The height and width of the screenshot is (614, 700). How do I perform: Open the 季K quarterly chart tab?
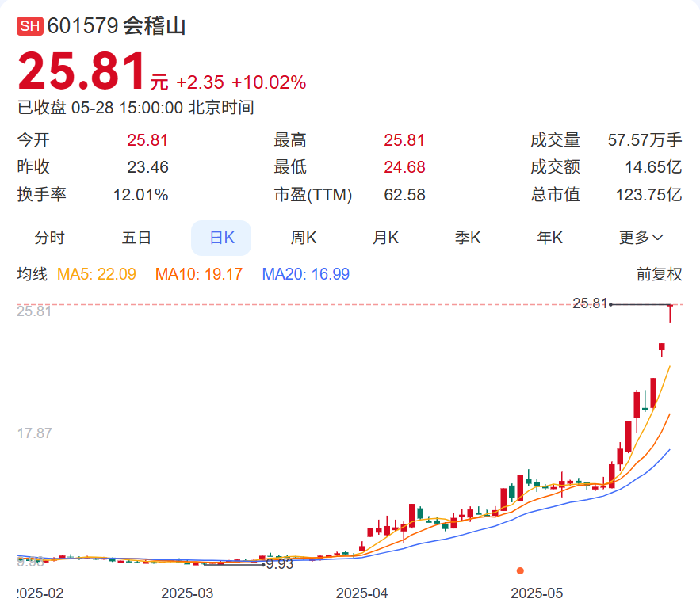[468, 238]
